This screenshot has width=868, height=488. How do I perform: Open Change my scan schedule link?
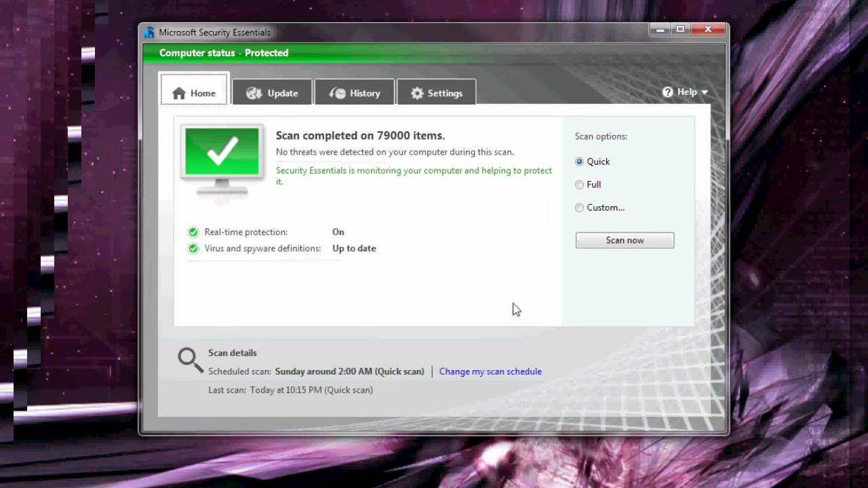pyautogui.click(x=490, y=371)
